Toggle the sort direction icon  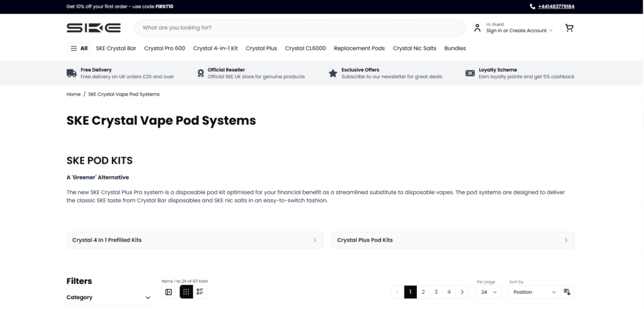[567, 292]
